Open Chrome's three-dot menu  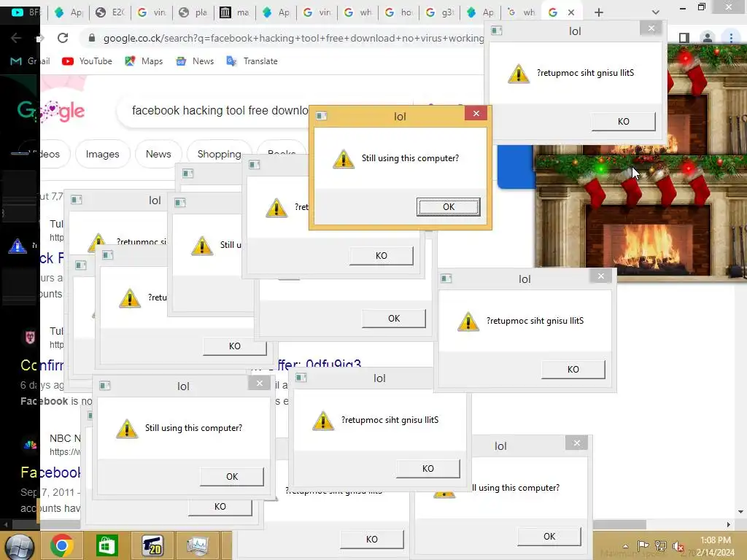point(731,38)
